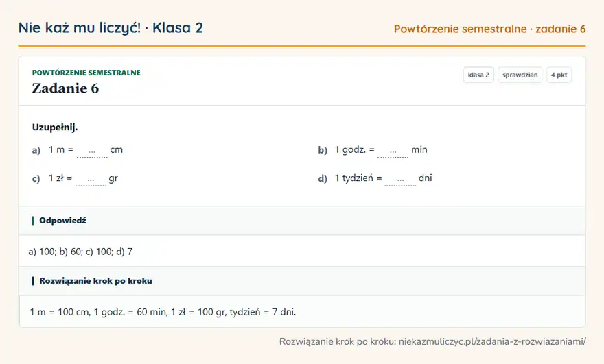The height and width of the screenshot is (364, 604).
Task: Click the 'klasa 2' tag
Action: click(x=478, y=75)
